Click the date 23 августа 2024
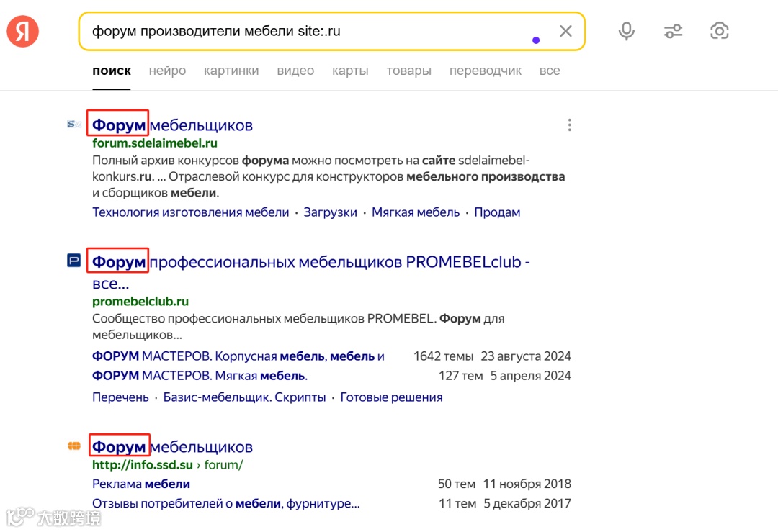 pyautogui.click(x=526, y=356)
